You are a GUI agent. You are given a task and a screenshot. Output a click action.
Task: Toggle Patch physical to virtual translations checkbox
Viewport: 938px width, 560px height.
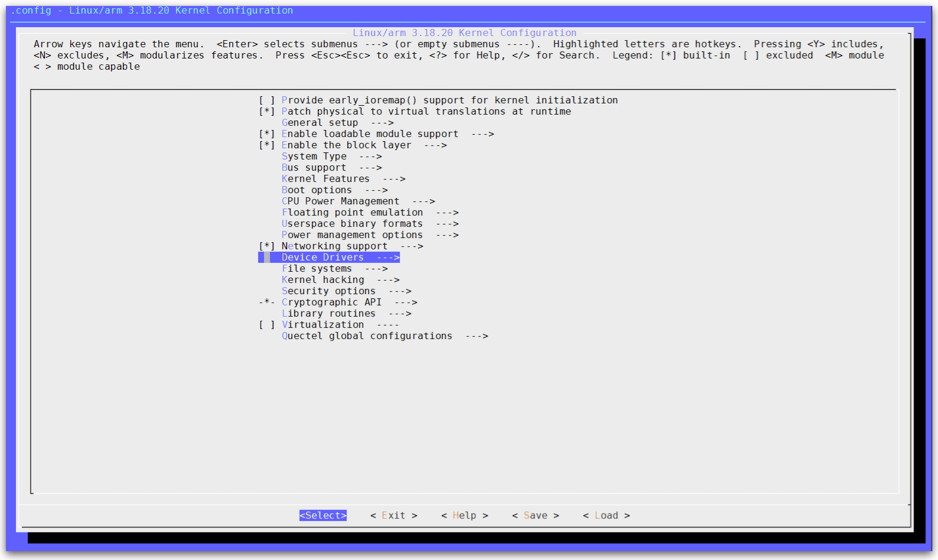click(x=266, y=112)
